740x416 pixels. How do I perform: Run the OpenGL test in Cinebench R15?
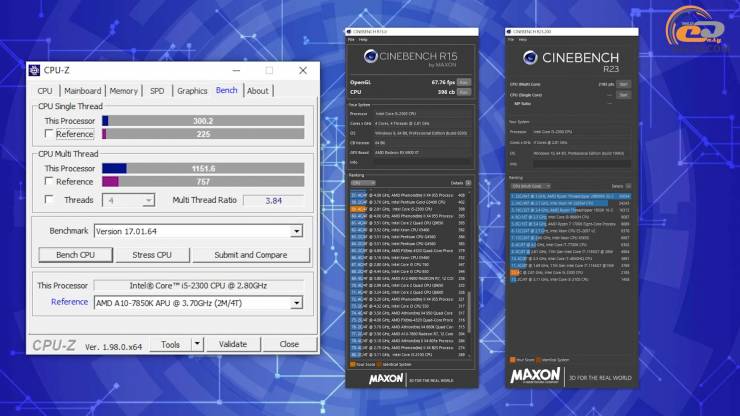[x=464, y=82]
